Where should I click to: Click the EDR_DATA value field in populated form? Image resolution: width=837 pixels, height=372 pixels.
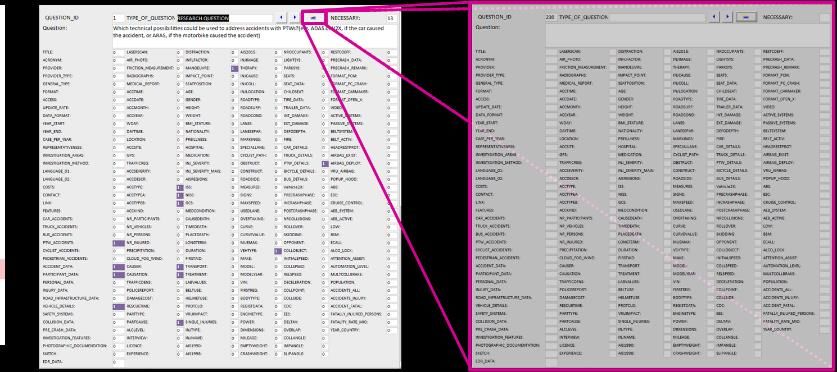pos(118,362)
